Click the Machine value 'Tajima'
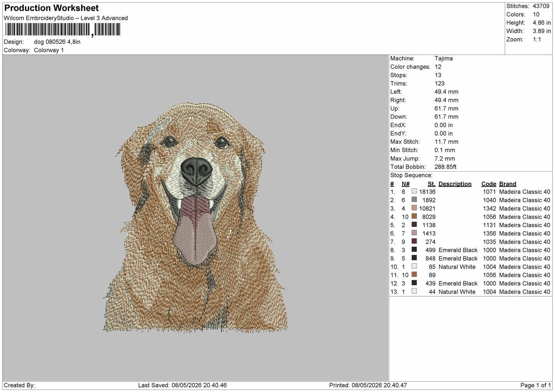 [x=444, y=58]
